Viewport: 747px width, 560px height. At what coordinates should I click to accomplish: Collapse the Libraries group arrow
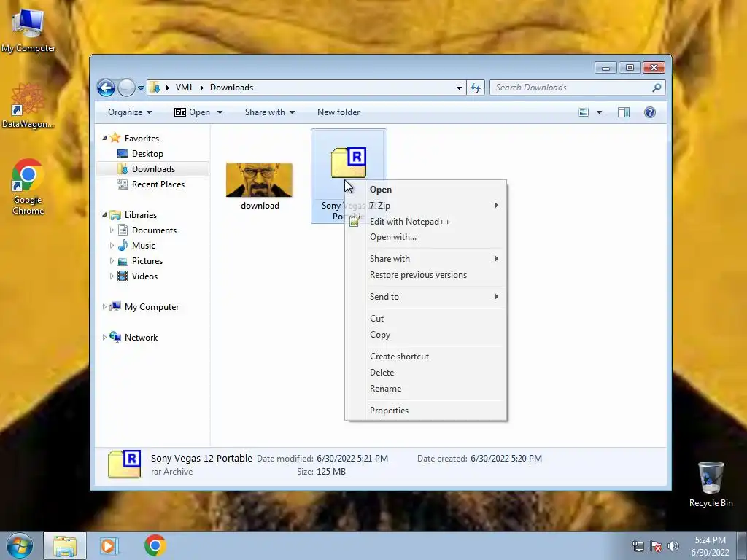coord(104,215)
